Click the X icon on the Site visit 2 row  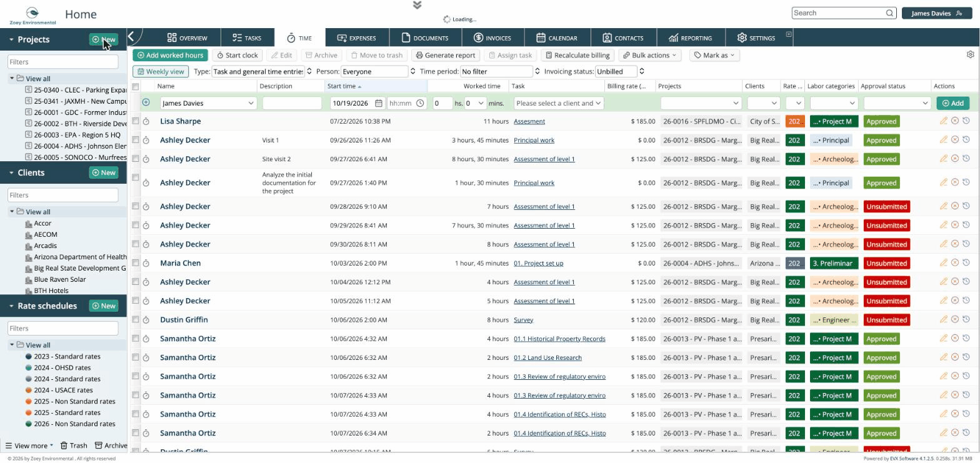[955, 159]
